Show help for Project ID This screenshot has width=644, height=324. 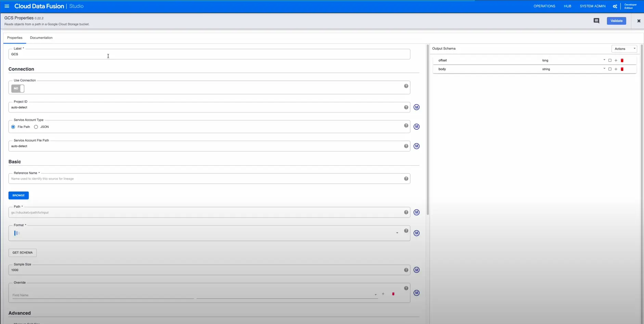(406, 107)
